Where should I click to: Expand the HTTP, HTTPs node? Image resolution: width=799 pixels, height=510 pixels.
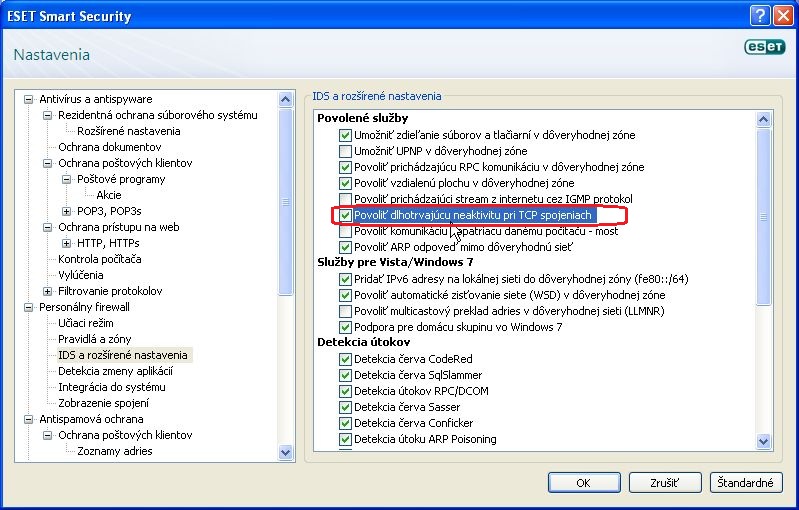(66, 243)
